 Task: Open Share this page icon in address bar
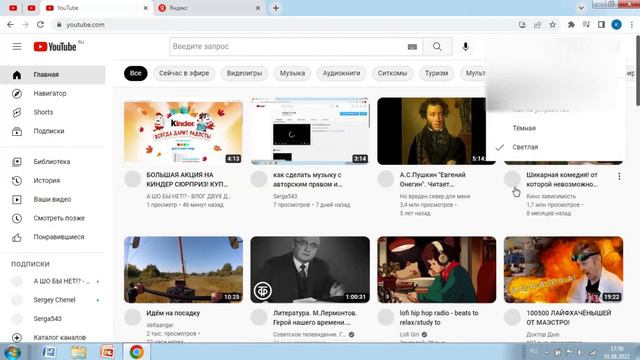(x=538, y=24)
